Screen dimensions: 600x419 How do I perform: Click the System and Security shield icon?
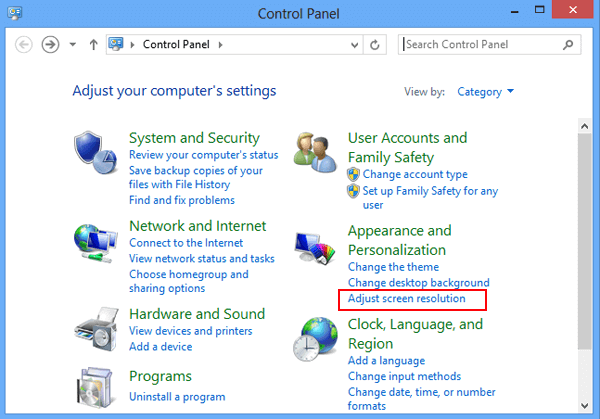[94, 150]
